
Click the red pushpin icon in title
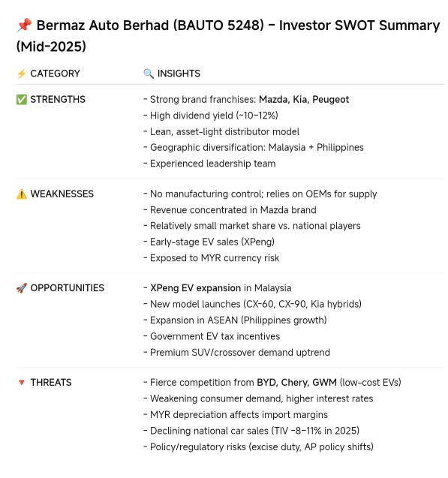(24, 26)
